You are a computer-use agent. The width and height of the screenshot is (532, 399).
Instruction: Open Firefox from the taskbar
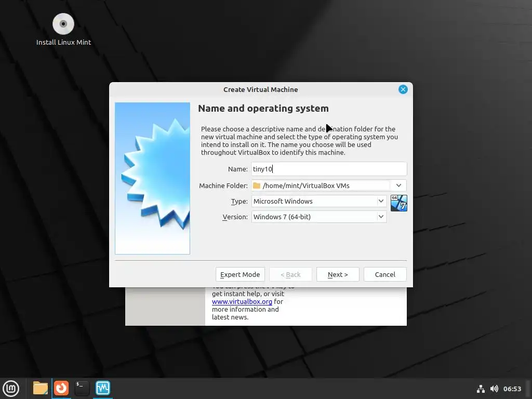coord(61,388)
